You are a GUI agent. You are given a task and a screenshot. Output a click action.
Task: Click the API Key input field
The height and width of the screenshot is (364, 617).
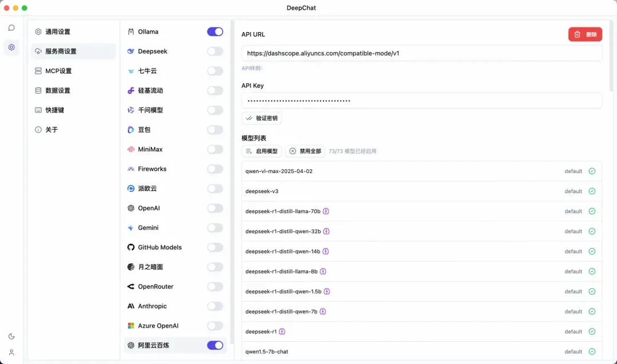[x=422, y=101]
